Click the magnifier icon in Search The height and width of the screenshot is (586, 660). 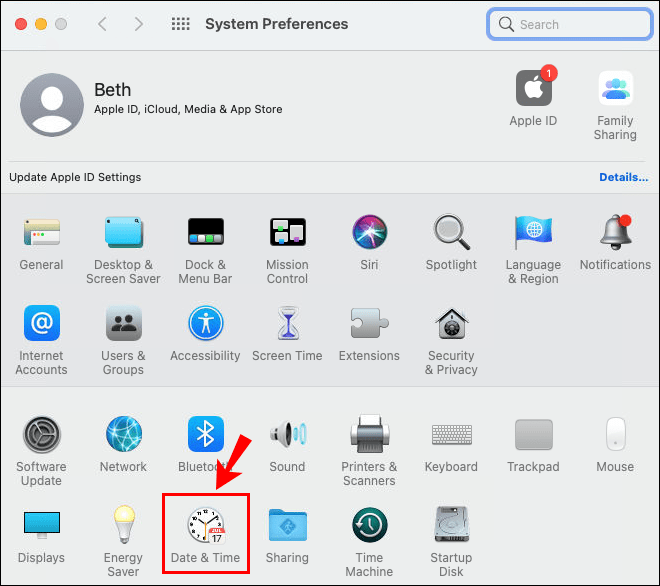pos(506,24)
